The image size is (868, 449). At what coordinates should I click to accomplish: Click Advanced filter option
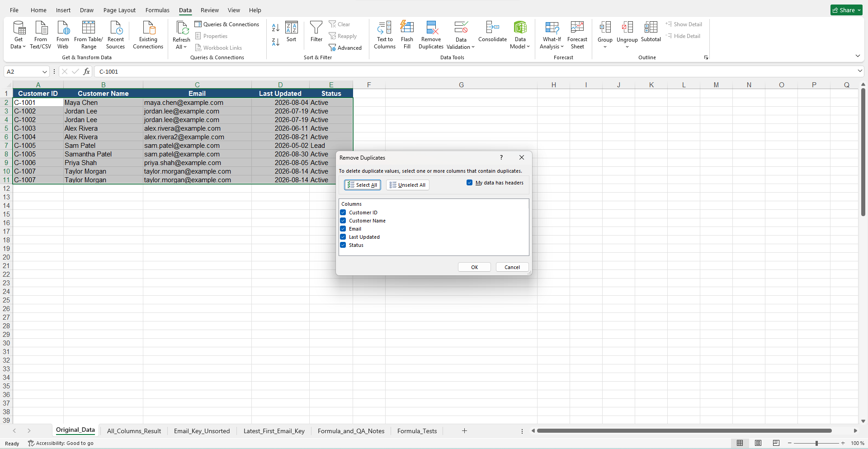point(345,48)
